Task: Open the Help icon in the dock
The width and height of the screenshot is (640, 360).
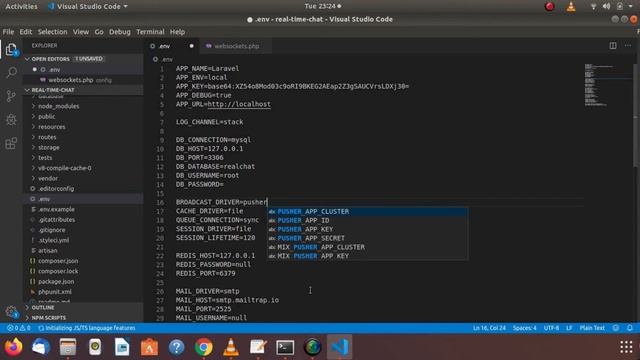Action: click(x=176, y=347)
